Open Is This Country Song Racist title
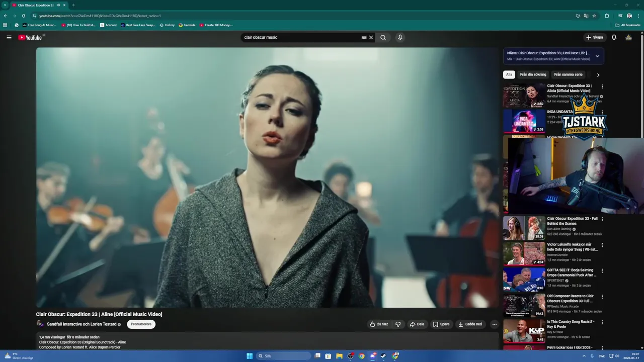 (x=571, y=324)
